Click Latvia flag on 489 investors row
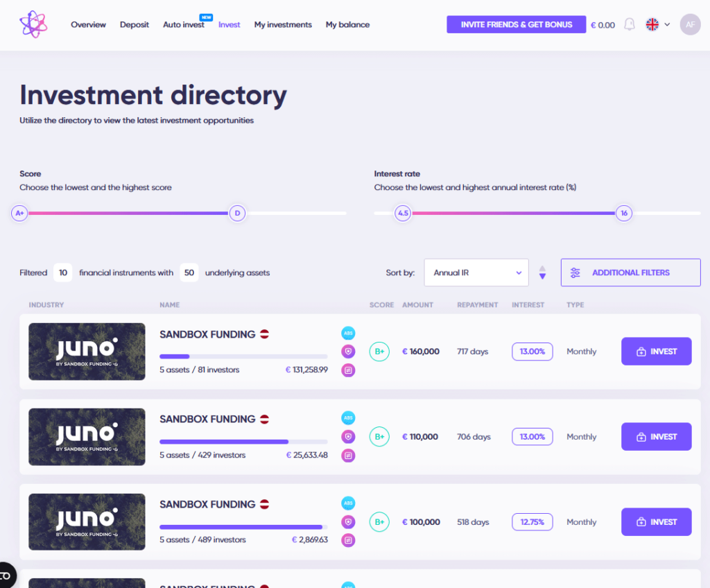 tap(264, 504)
